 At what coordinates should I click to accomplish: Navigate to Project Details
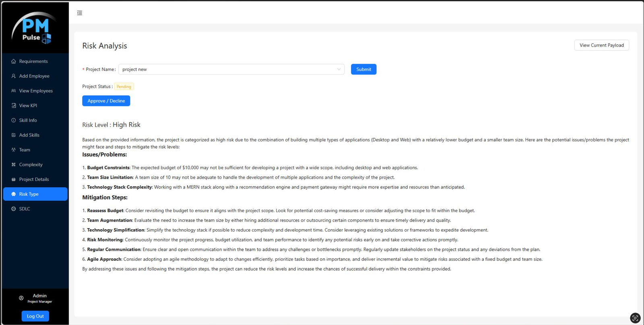34,180
